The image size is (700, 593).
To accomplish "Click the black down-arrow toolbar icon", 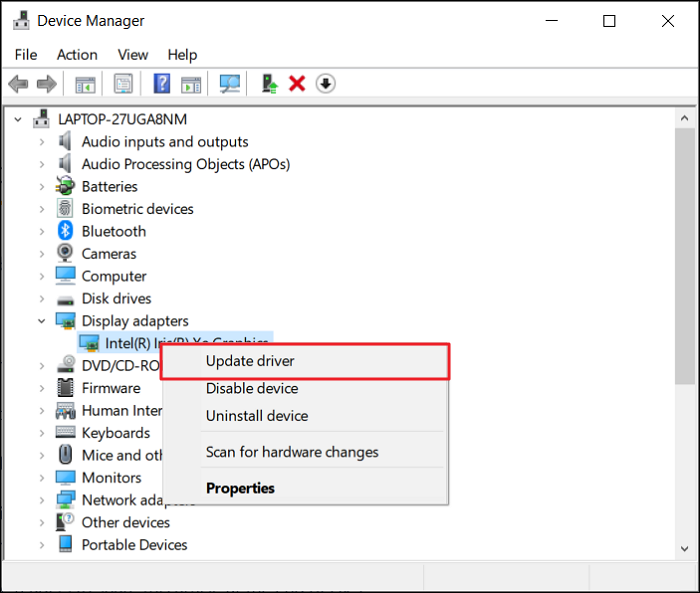I will coord(325,84).
